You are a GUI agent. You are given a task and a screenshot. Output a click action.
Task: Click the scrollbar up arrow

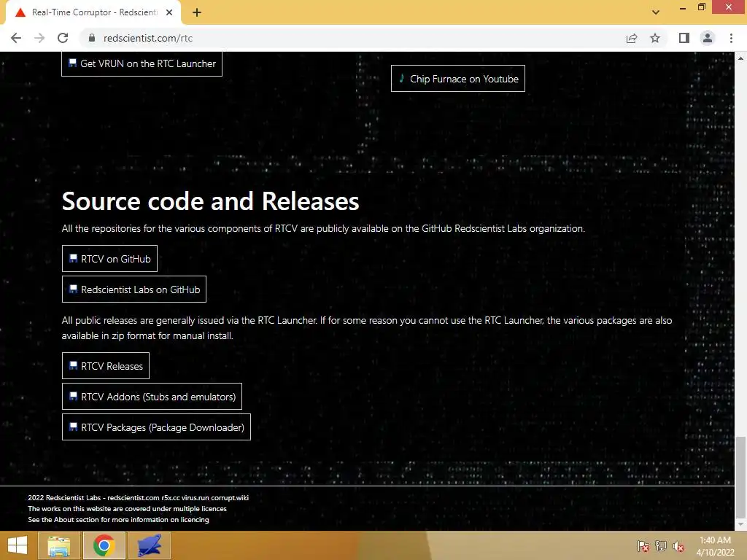(x=741, y=58)
